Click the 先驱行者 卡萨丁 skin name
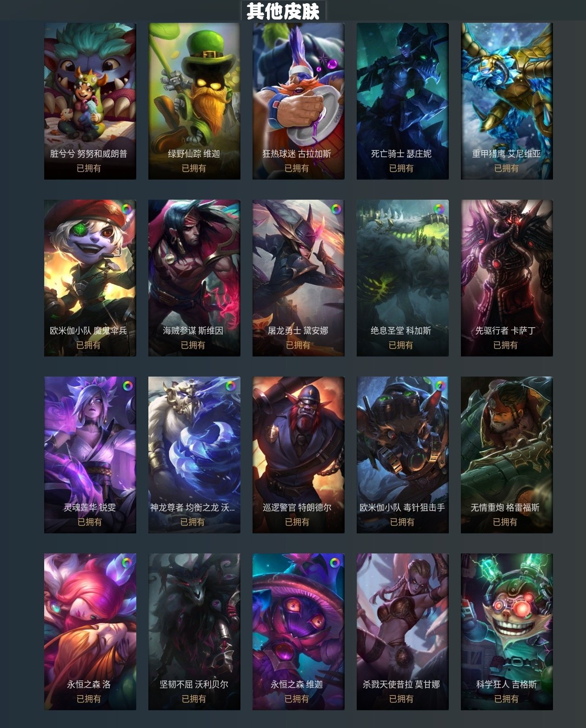 pyautogui.click(x=506, y=330)
